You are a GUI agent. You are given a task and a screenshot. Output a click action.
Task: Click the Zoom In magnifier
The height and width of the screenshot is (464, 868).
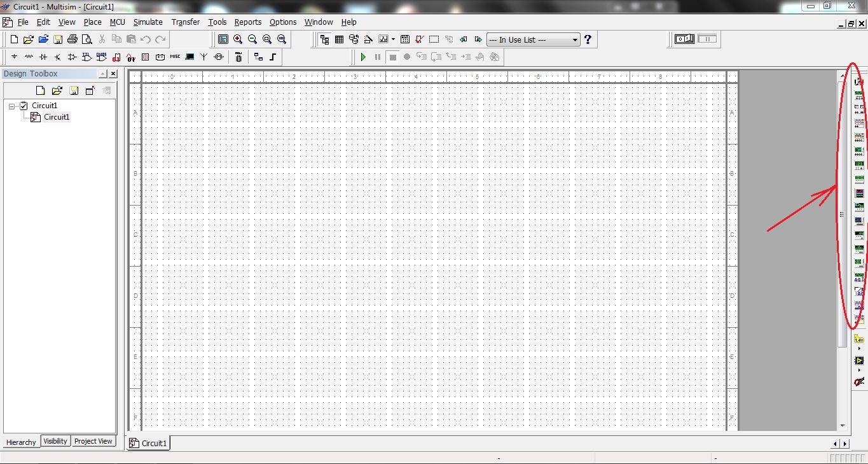[x=238, y=39]
